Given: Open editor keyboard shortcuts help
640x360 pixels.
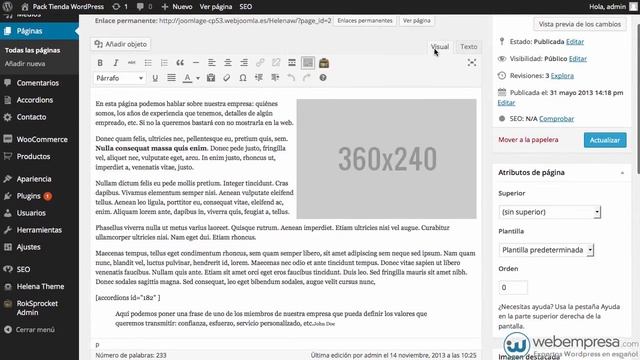Looking at the screenshot, I should (323, 78).
